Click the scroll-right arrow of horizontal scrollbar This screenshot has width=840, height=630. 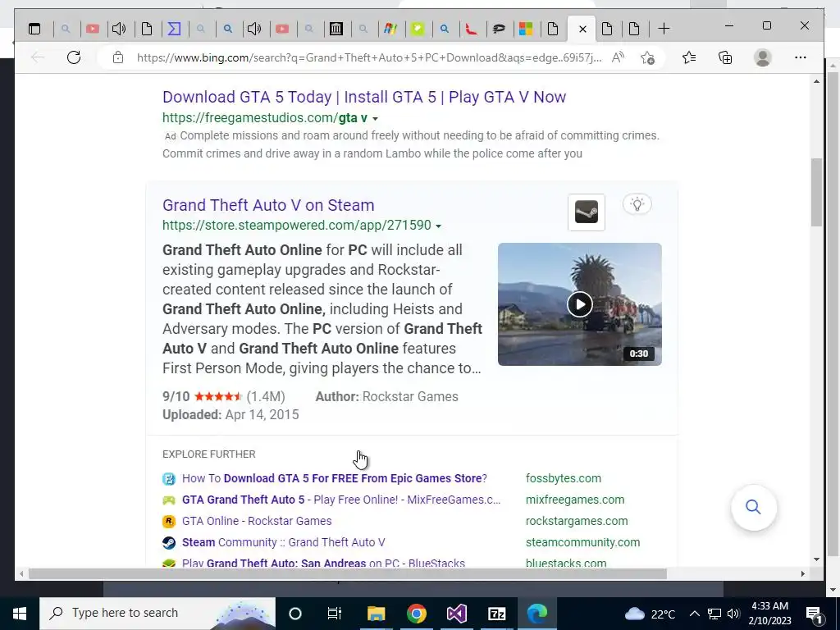tap(802, 573)
